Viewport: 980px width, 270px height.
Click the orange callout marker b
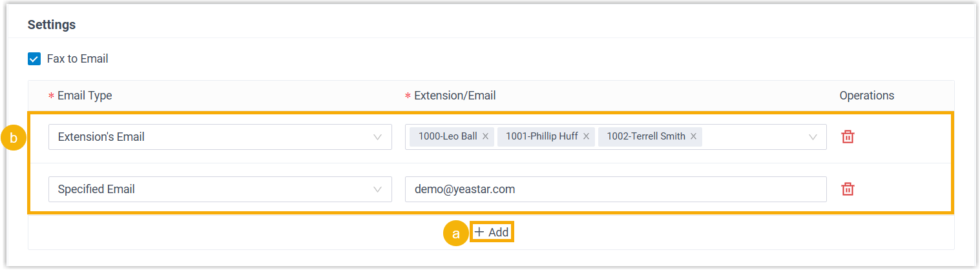point(14,138)
